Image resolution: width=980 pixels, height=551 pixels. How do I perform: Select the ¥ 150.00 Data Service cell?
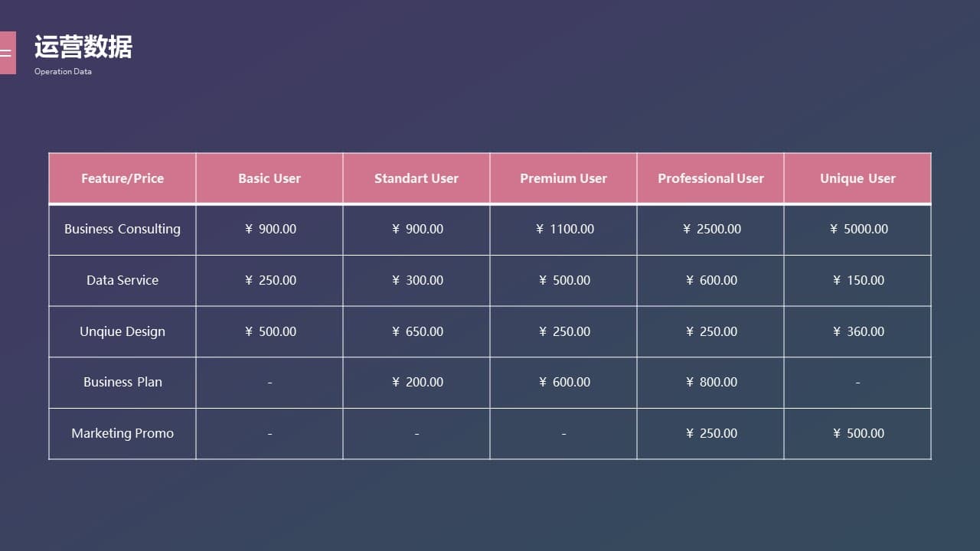(857, 280)
